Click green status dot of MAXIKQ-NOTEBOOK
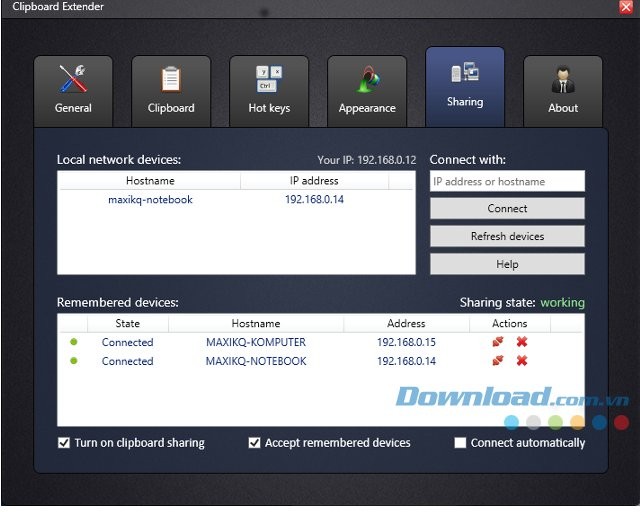Viewport: 640px width, 512px height. click(73, 361)
